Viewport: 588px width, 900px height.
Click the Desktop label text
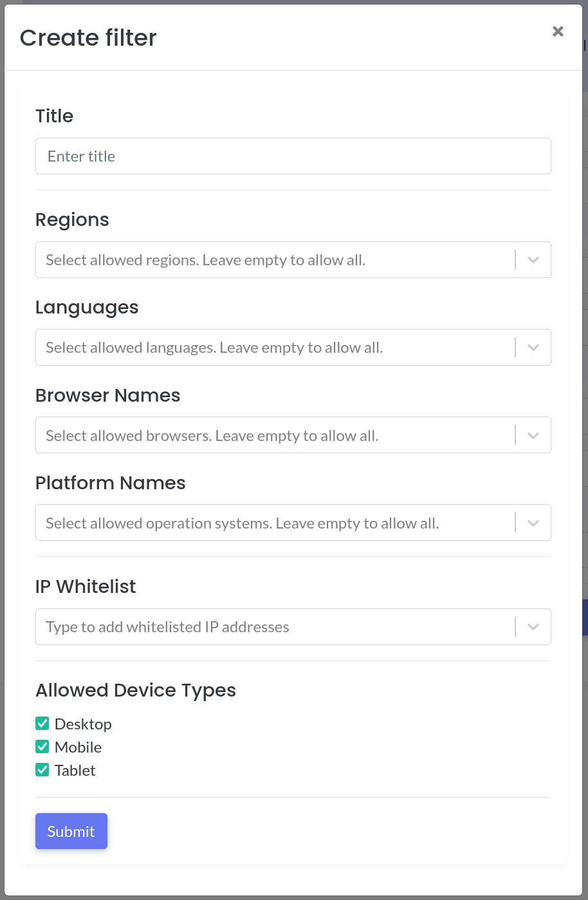click(83, 724)
